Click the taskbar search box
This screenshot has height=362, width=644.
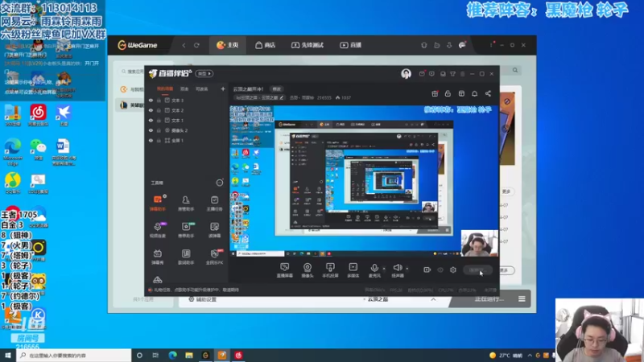tap(74, 356)
